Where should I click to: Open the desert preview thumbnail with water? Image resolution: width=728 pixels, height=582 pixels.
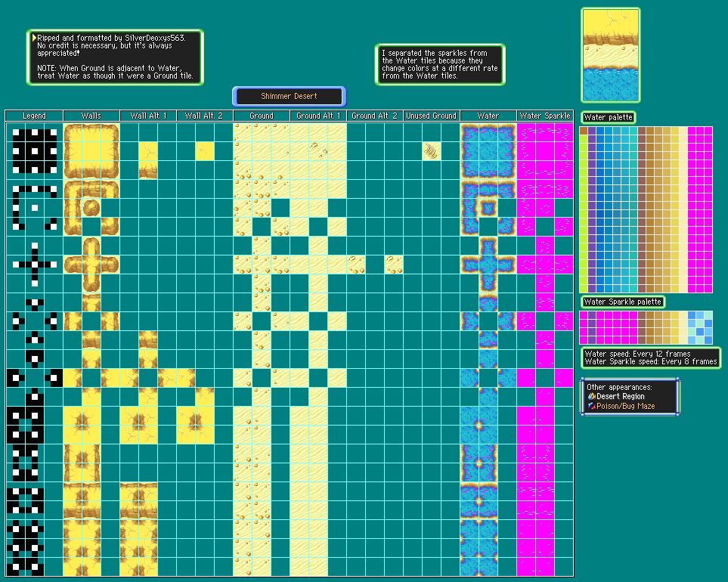click(x=611, y=55)
